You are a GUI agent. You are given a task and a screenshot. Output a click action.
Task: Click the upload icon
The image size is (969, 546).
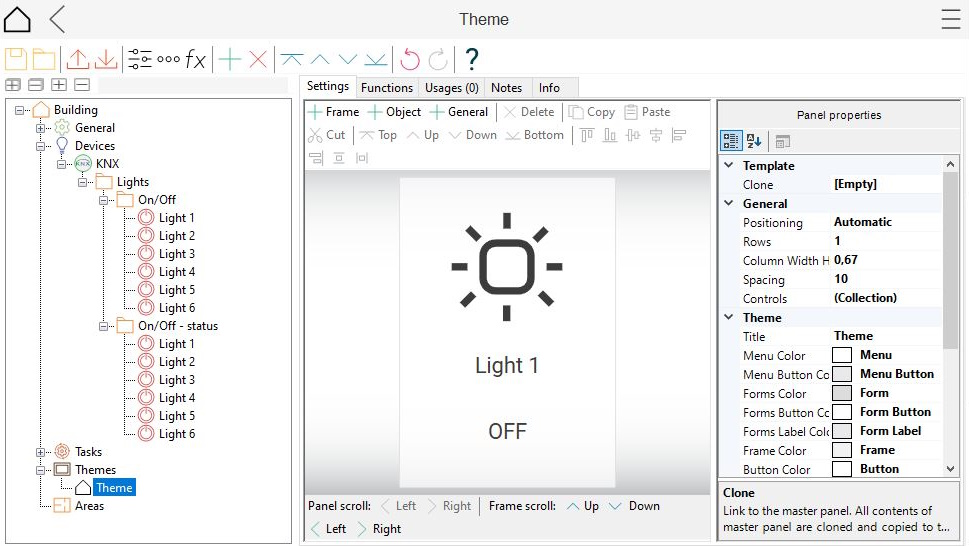78,59
